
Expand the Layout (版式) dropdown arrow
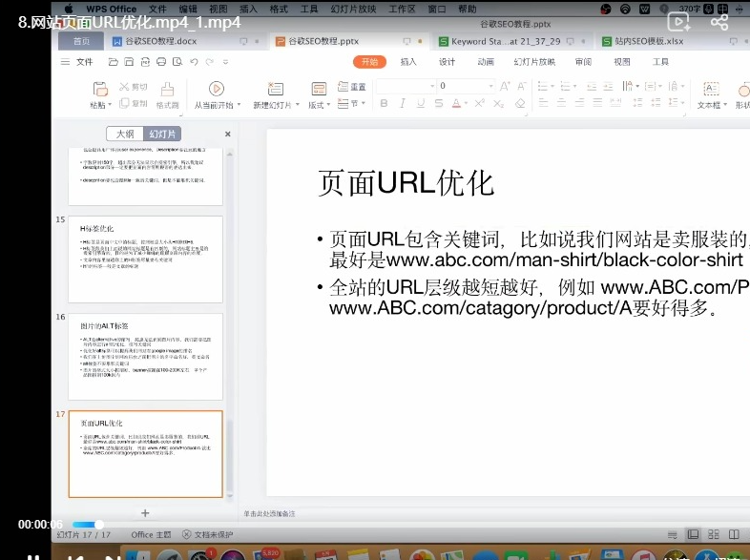[328, 105]
